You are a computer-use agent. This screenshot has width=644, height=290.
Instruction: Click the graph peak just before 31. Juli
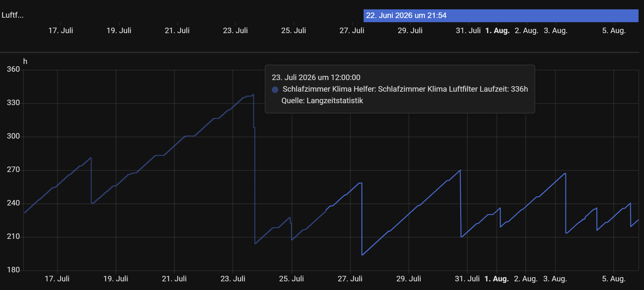(x=460, y=170)
